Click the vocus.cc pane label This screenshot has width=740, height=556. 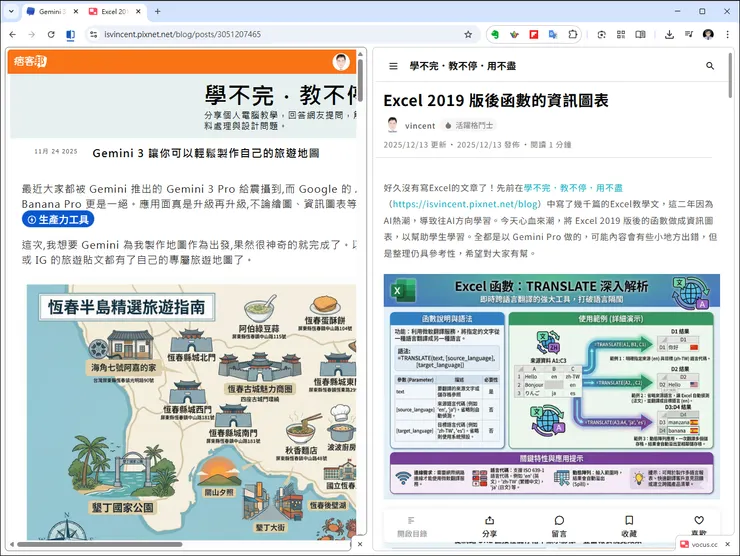coord(699,544)
